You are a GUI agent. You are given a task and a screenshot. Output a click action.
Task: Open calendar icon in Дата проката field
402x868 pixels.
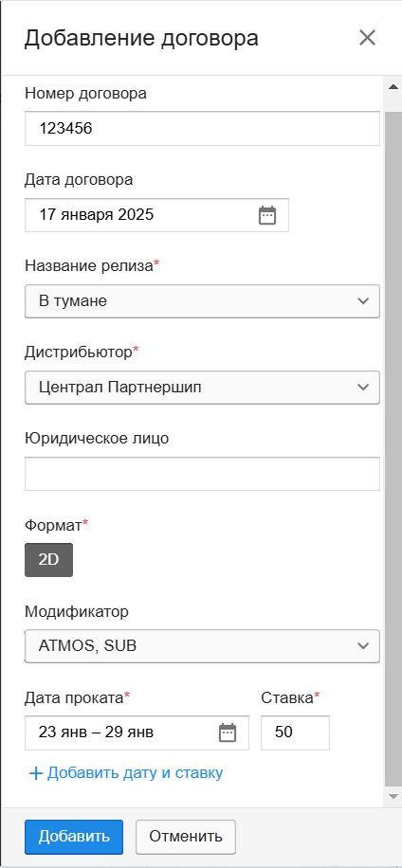tap(228, 732)
